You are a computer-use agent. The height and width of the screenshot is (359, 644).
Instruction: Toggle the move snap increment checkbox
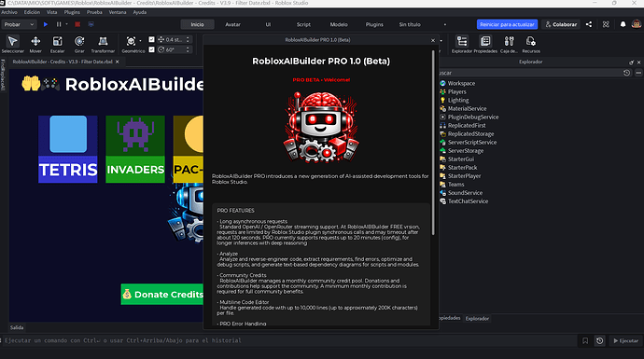coord(151,39)
